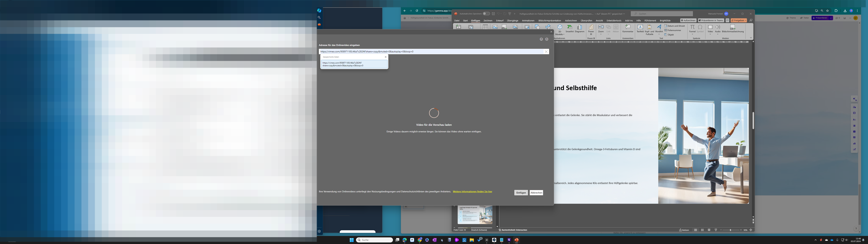868x244 pixels.
Task: Collapse the ribbon with the chevron
Action: [751, 38]
